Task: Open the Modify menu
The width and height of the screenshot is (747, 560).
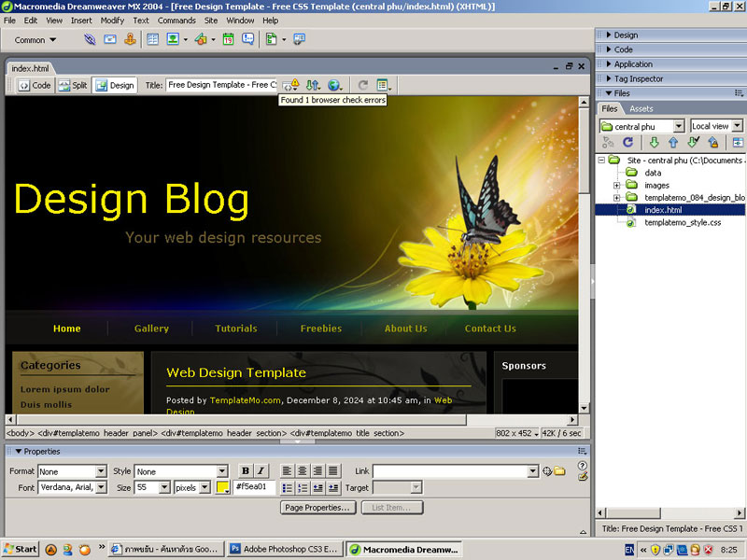Action: [x=112, y=21]
